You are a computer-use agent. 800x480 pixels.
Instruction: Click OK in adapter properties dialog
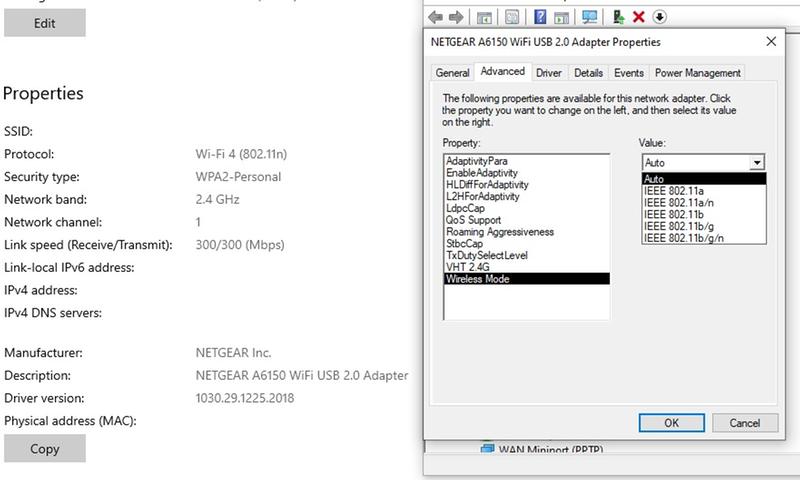coord(671,423)
